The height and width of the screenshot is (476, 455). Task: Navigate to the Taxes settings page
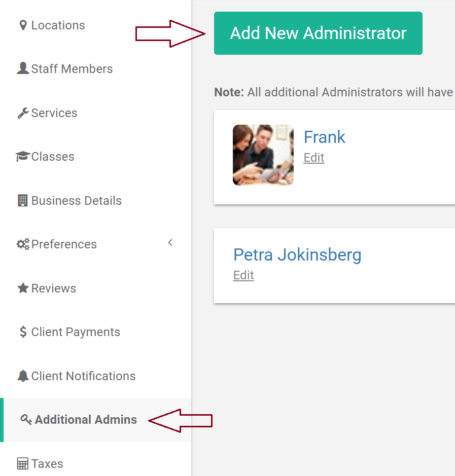click(x=47, y=463)
